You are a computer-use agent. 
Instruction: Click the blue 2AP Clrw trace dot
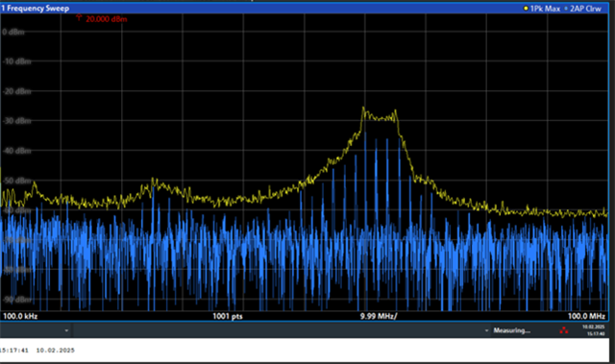pyautogui.click(x=566, y=9)
